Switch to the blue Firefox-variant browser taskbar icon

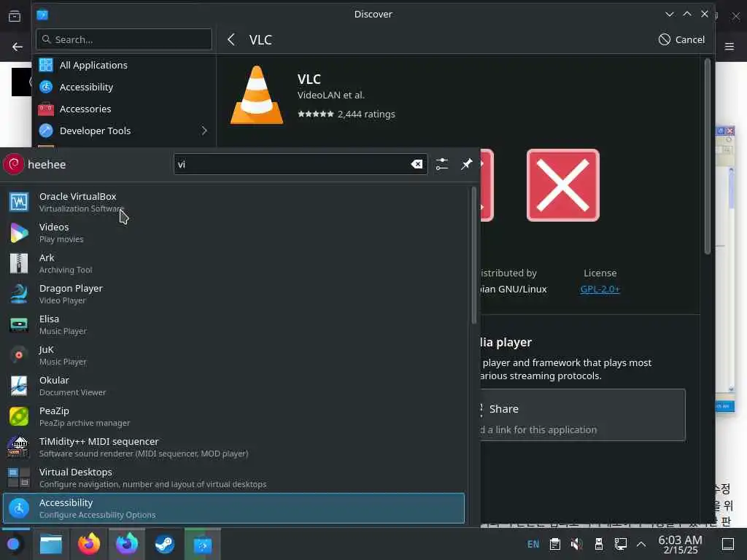(x=127, y=544)
